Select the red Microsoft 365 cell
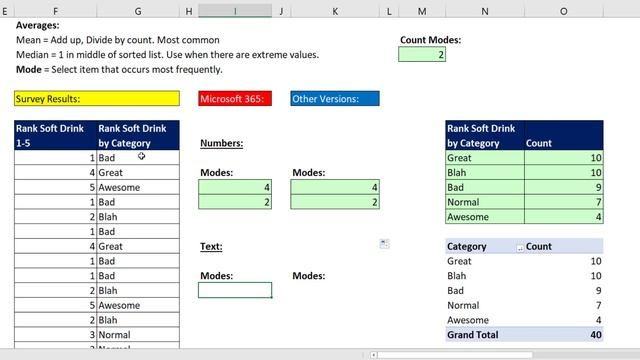The image size is (640, 360). (x=235, y=98)
